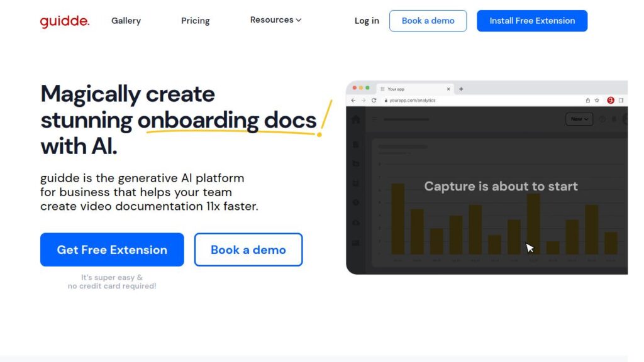This screenshot has height=362, width=644.
Task: Go to the Pricing page
Action: tap(196, 21)
